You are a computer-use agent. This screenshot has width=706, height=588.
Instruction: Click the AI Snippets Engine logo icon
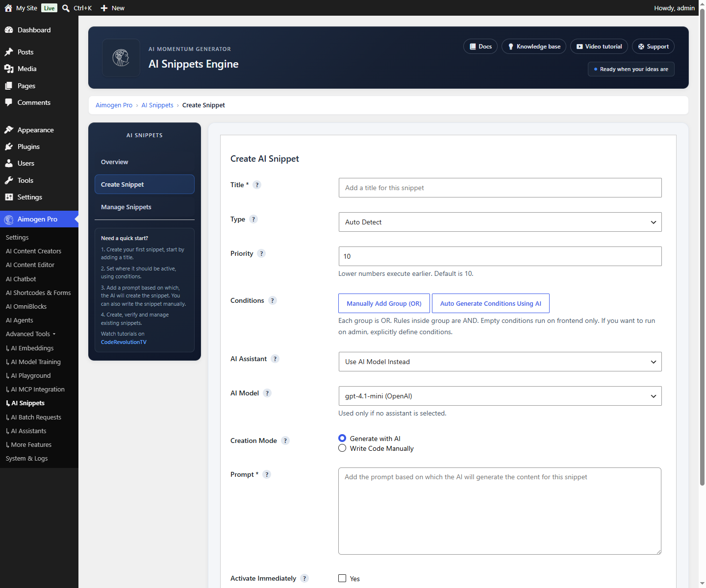pos(121,58)
